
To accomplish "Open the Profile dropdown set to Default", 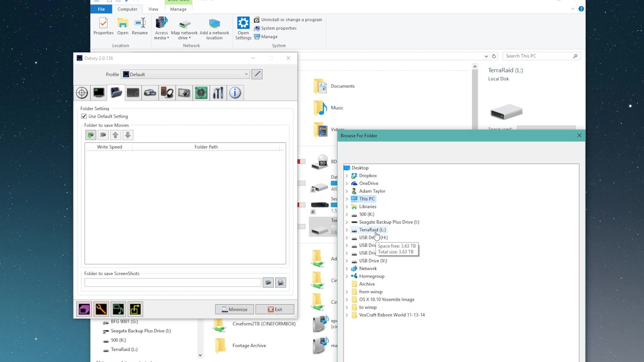I will (x=185, y=74).
